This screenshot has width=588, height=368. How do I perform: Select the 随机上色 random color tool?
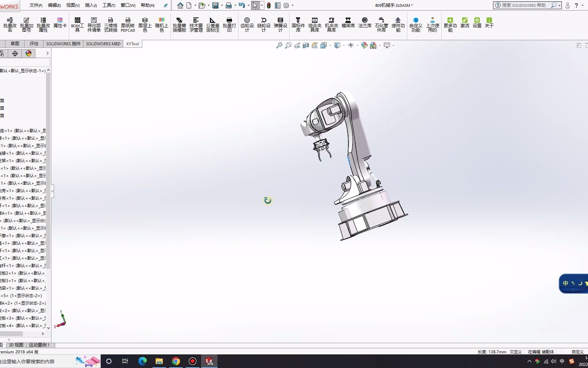162,25
